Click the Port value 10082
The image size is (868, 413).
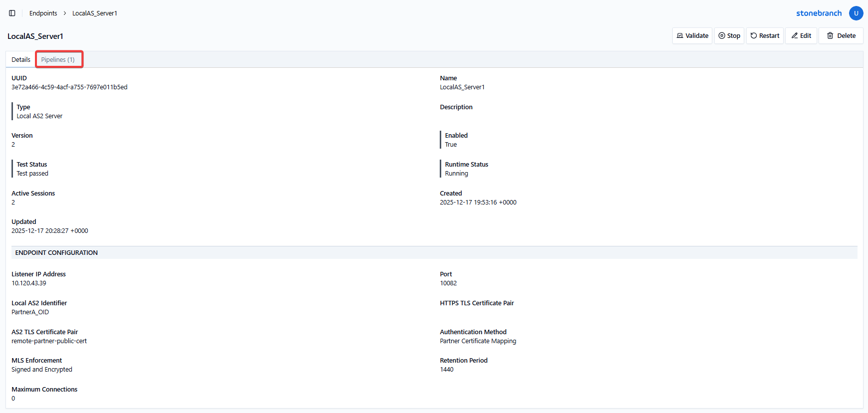pyautogui.click(x=448, y=283)
